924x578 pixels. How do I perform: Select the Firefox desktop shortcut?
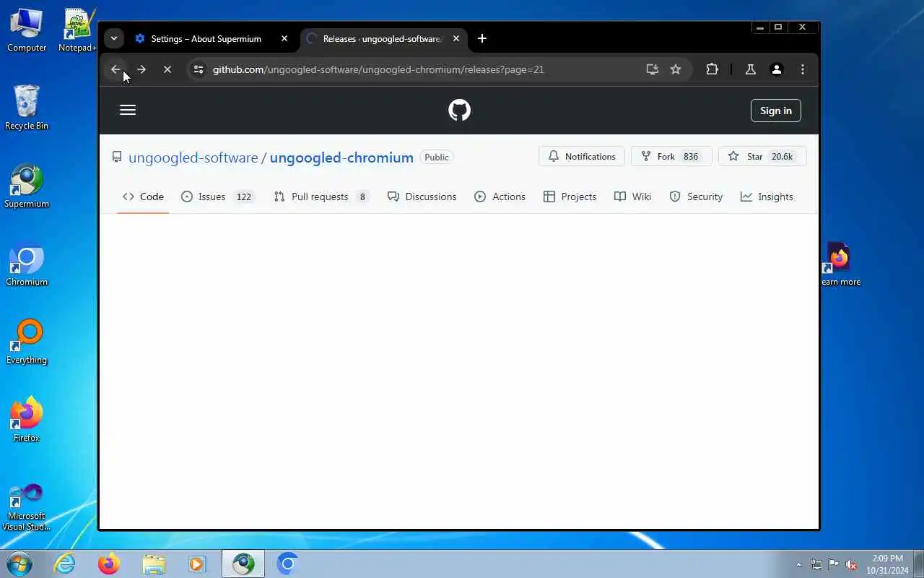tap(27, 420)
